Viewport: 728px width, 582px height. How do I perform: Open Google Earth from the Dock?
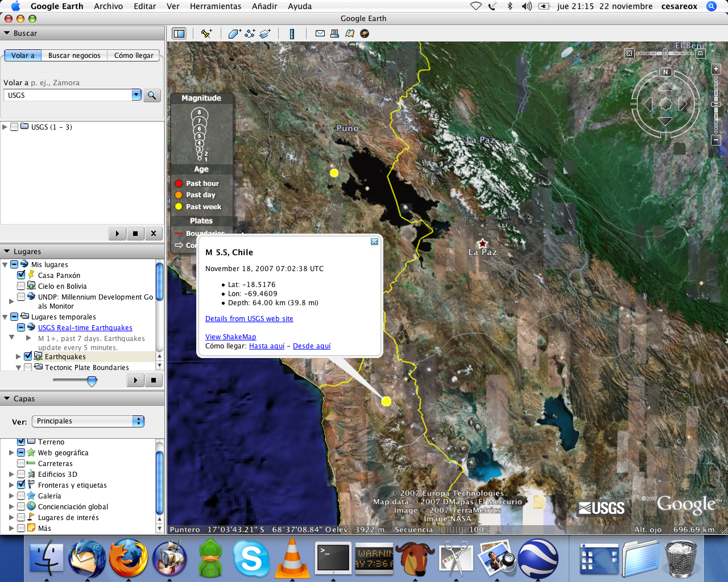tap(538, 559)
